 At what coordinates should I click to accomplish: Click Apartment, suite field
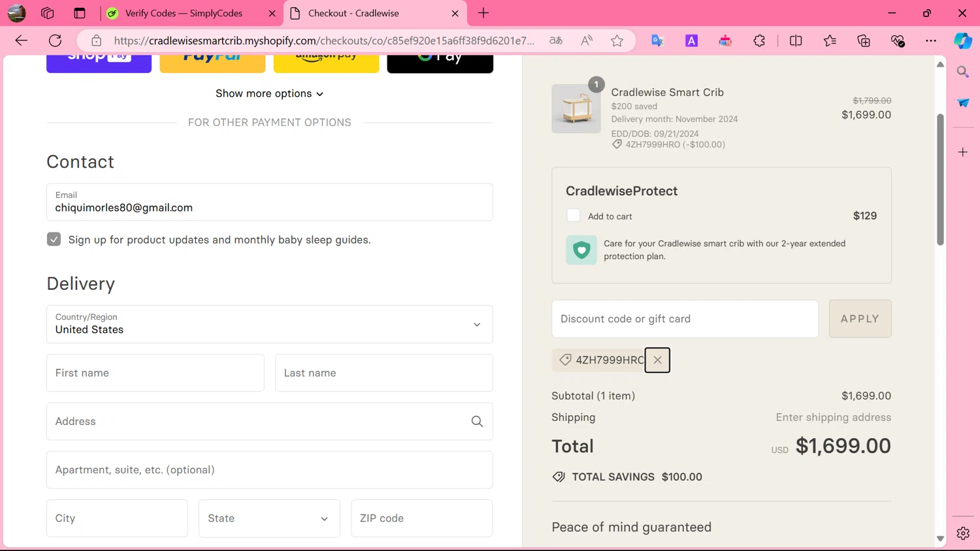pyautogui.click(x=270, y=470)
